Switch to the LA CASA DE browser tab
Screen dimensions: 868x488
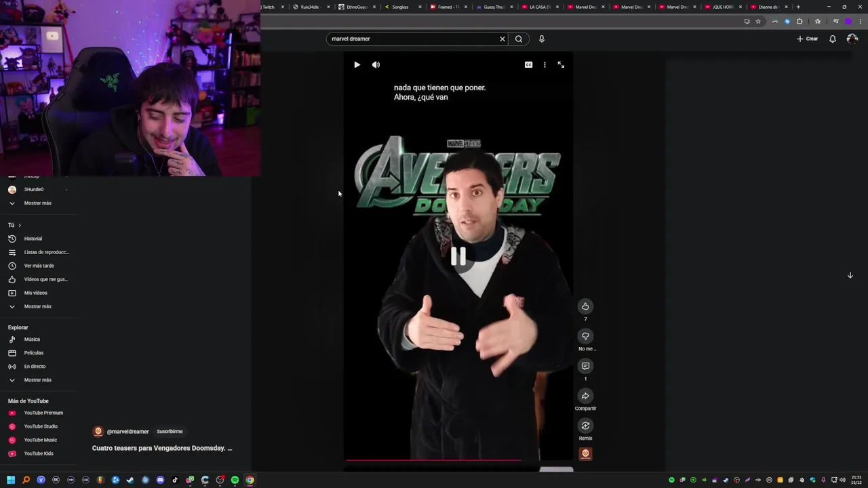pos(540,7)
